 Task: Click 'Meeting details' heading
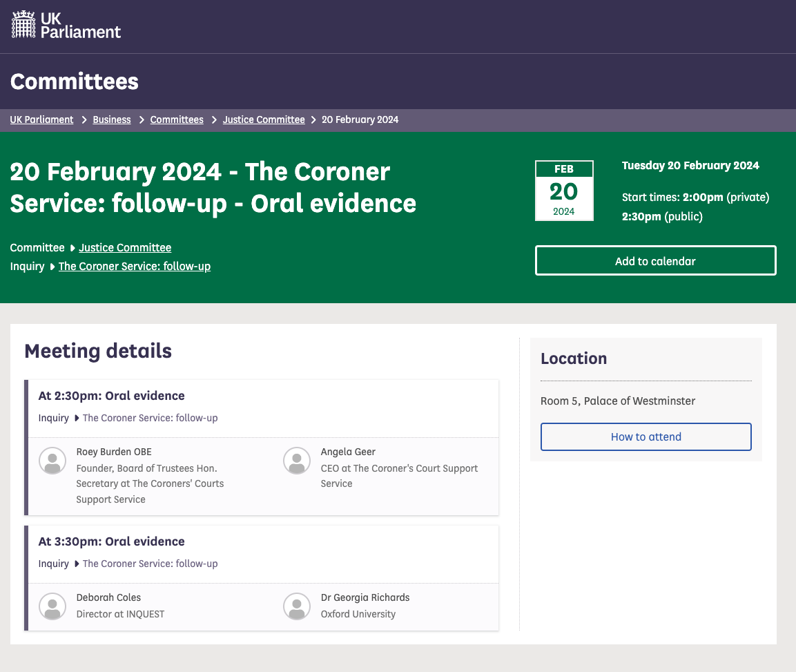[98, 351]
